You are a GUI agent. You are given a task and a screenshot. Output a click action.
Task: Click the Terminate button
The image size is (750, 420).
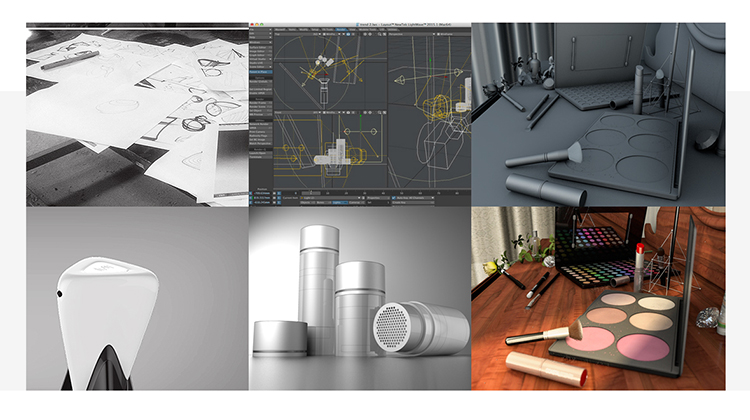260,157
